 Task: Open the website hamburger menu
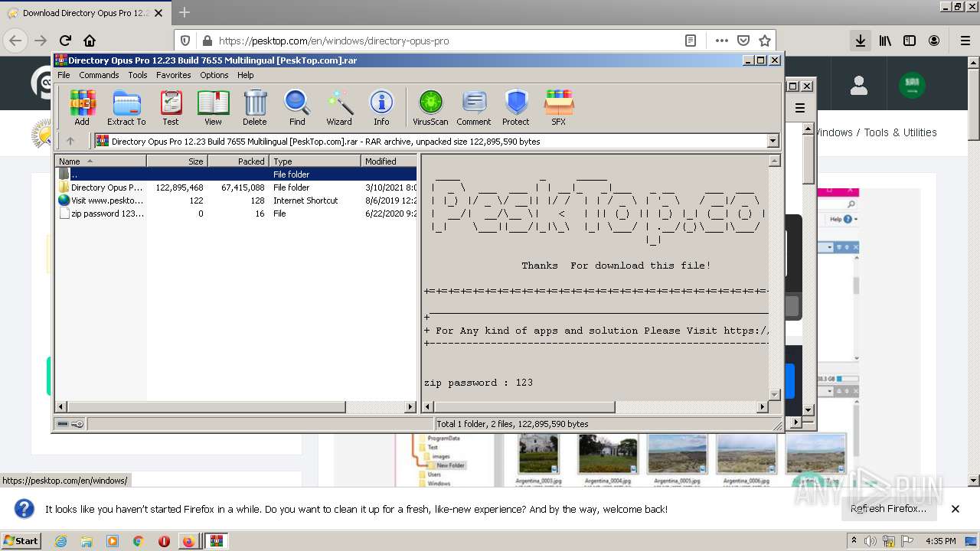pyautogui.click(x=800, y=108)
